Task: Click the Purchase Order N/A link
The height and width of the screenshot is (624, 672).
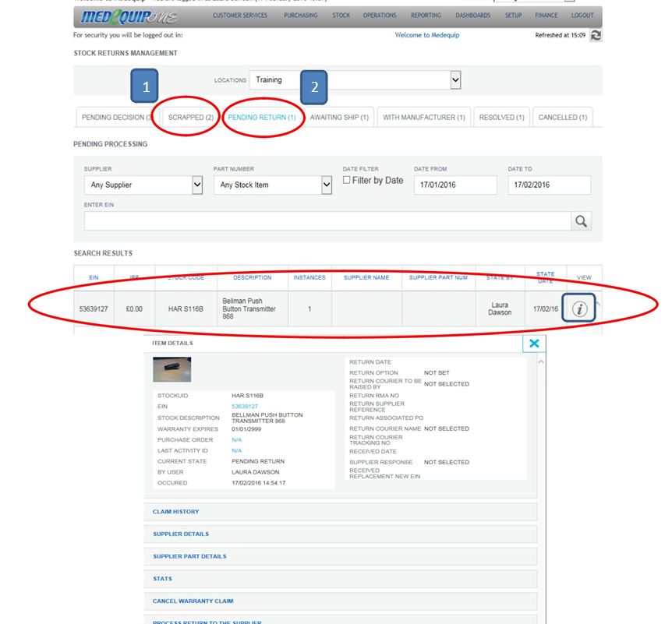Action: [236, 440]
